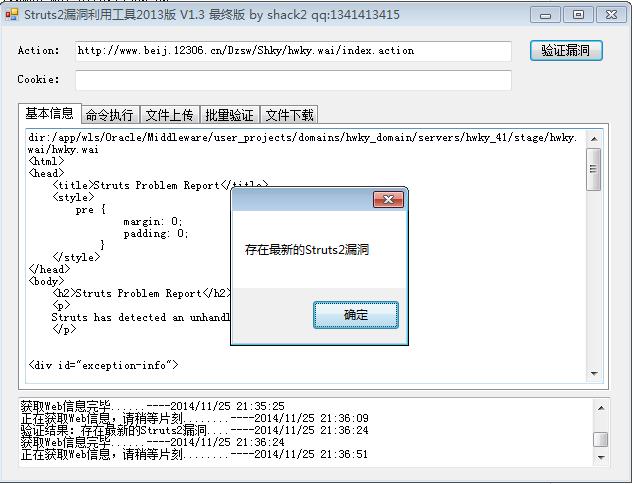Click the log panel scroll-down arrow
This screenshot has height=484, width=634.
coord(601,458)
